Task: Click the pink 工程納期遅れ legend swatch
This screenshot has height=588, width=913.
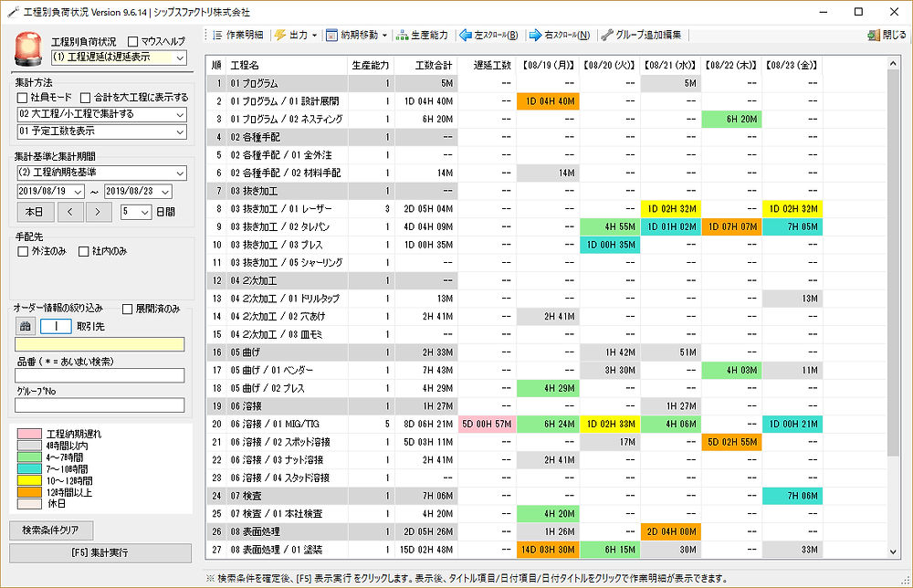Action: coord(29,434)
